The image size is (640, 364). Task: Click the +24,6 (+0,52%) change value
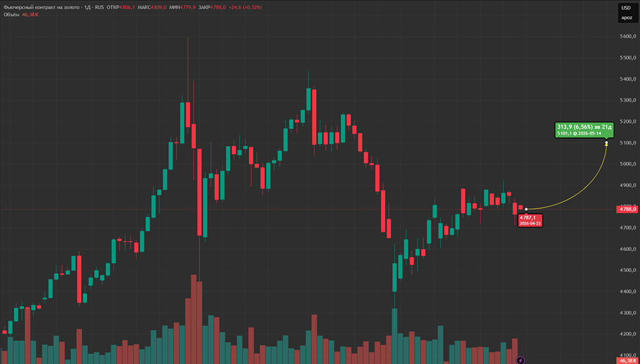click(245, 7)
